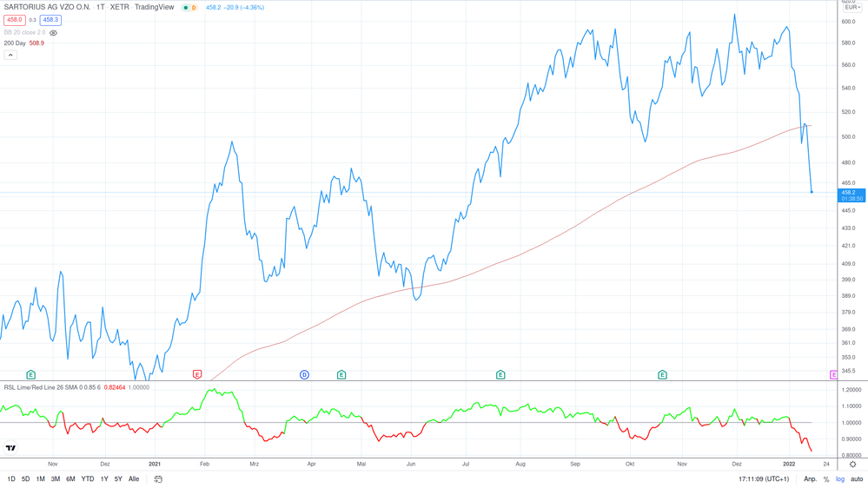868x488 pixels.
Task: Toggle logarithmic scale with log button
Action: pos(839,479)
